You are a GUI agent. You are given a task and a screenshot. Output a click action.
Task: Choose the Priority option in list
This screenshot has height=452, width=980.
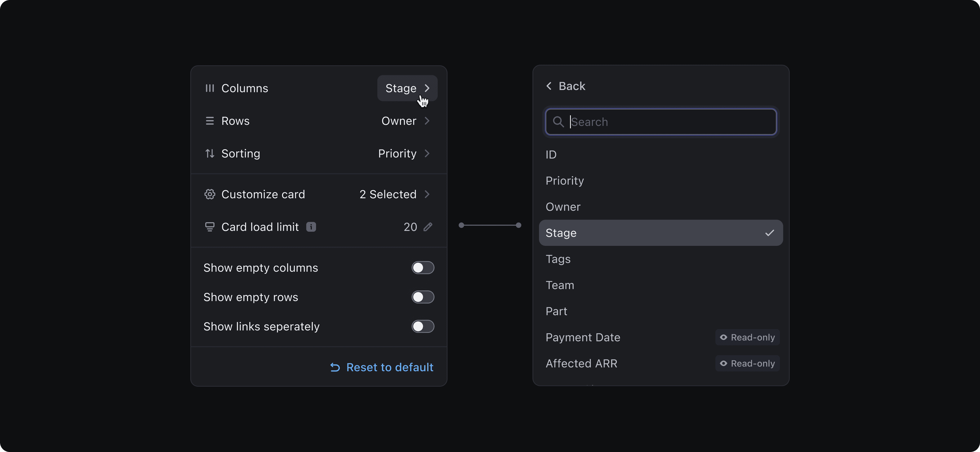pos(565,181)
